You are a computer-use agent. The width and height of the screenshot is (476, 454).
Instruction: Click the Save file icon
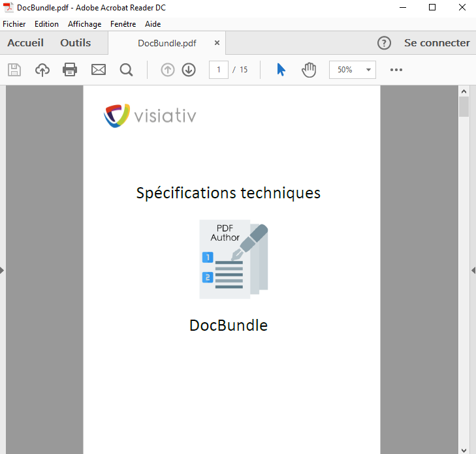point(14,70)
